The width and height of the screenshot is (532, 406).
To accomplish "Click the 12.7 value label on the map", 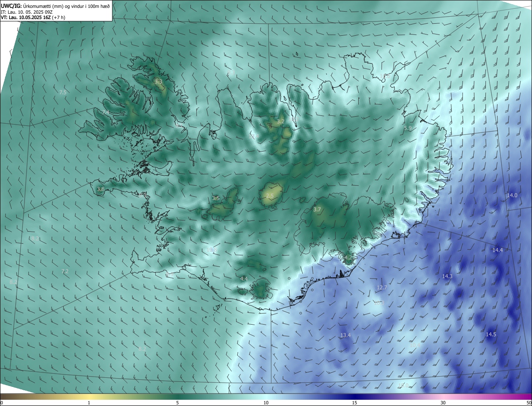I will point(382,287).
